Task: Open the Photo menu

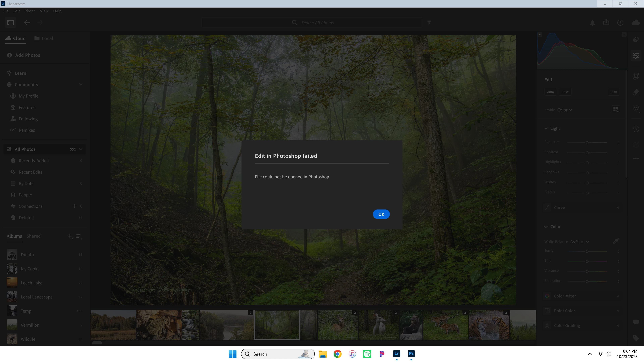Action: coord(30,11)
